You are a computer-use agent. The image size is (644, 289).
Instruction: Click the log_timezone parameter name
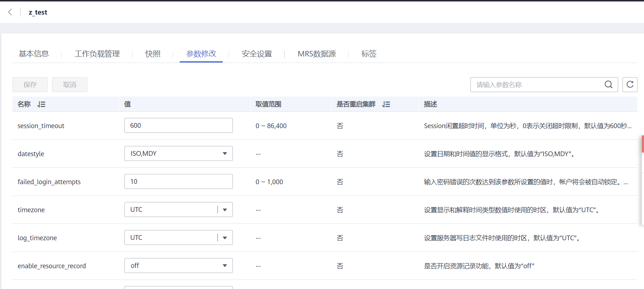coord(37,238)
